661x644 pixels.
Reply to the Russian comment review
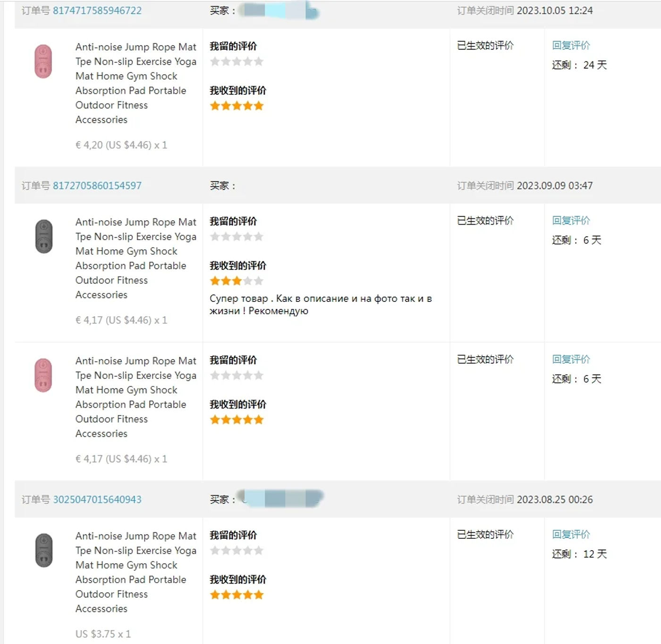pyautogui.click(x=571, y=220)
